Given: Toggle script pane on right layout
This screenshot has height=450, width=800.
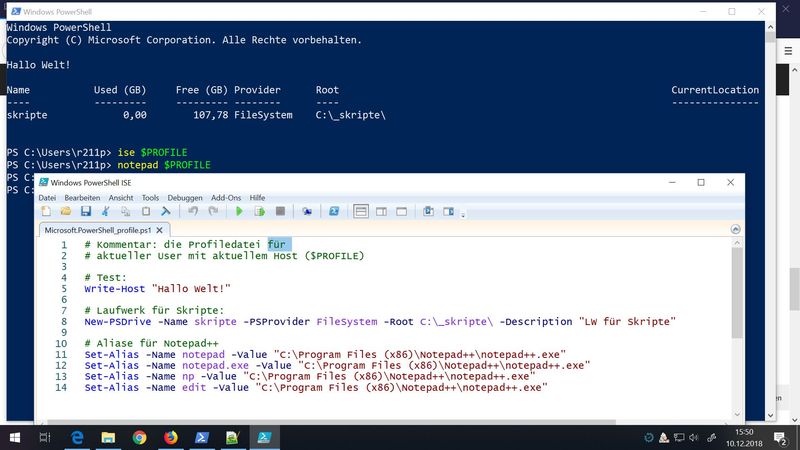Looking at the screenshot, I should pos(383,212).
